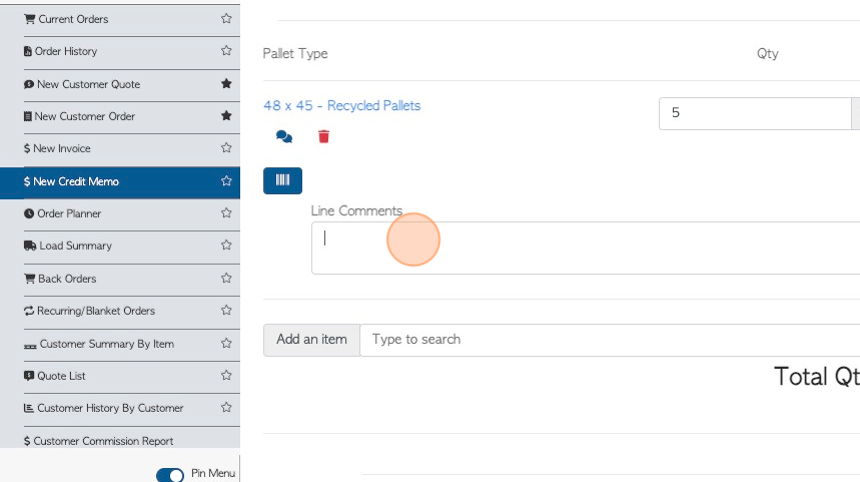Star the Load Summary menu item
Screen dimensions: 860x482
(x=226, y=245)
